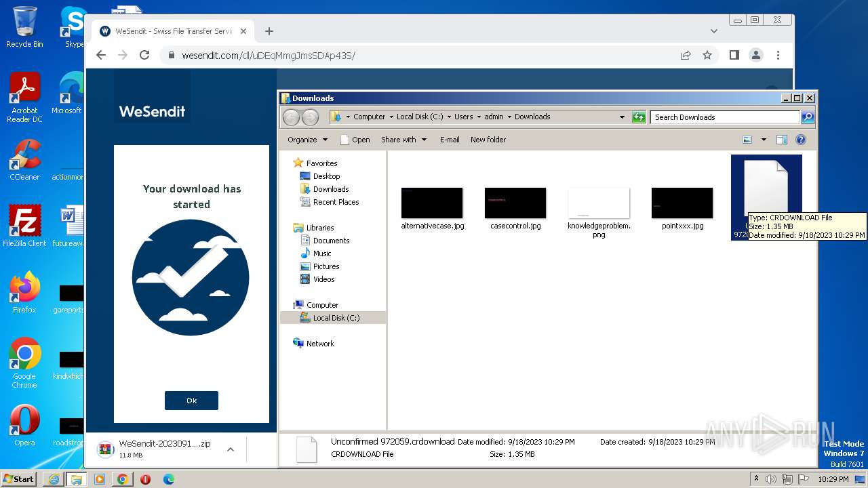The image size is (868, 488).
Task: Open Internet Explorer from taskbar
Action: click(x=54, y=479)
